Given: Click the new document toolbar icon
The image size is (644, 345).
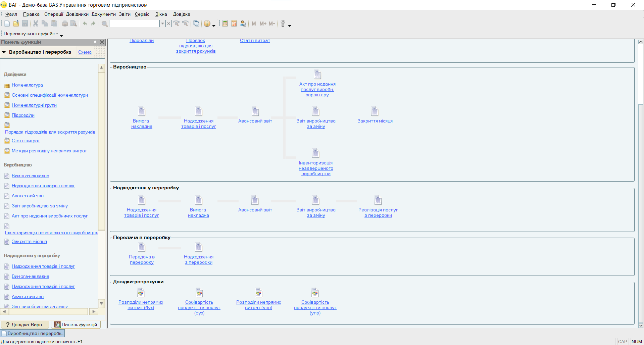Looking at the screenshot, I should tap(7, 23).
